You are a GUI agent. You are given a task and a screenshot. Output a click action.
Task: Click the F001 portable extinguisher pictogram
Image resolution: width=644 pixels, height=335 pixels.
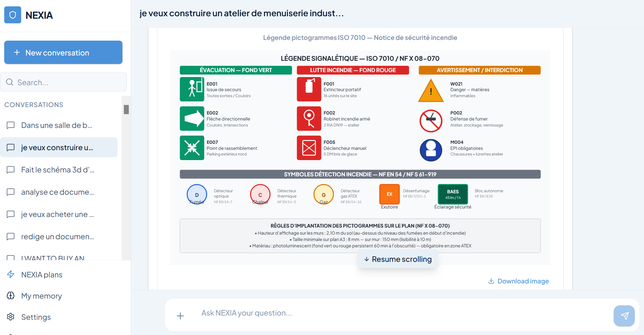coord(309,89)
